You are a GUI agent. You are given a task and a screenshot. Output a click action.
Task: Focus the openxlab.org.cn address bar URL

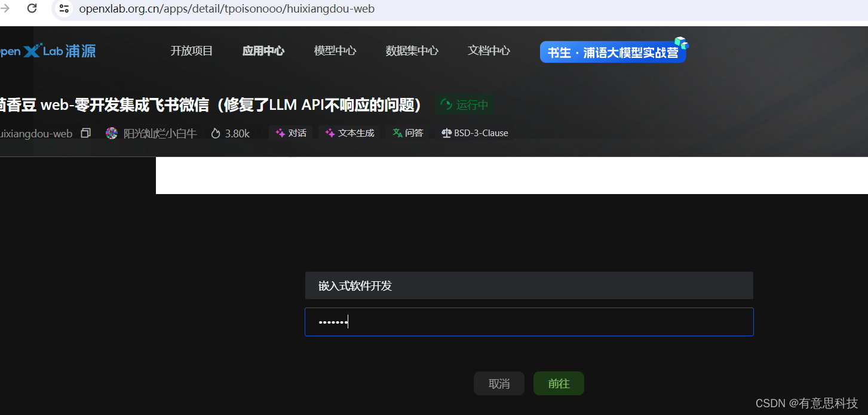coord(227,9)
